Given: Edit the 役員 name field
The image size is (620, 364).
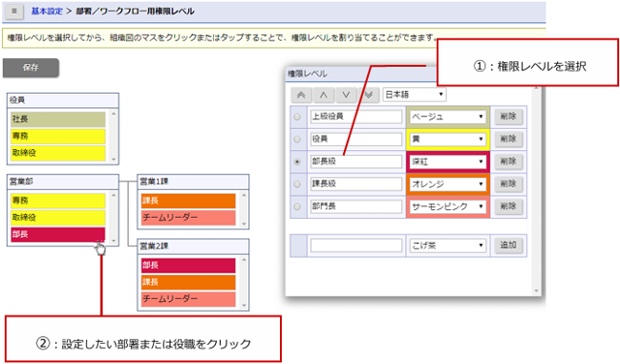Looking at the screenshot, I should pyautogui.click(x=356, y=139).
